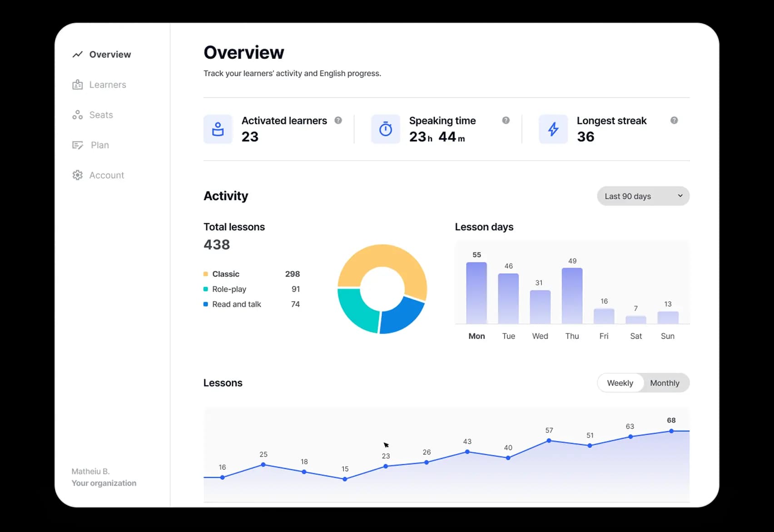Select the Overview trend line icon in sidebar
This screenshot has width=774, height=532.
tap(77, 54)
